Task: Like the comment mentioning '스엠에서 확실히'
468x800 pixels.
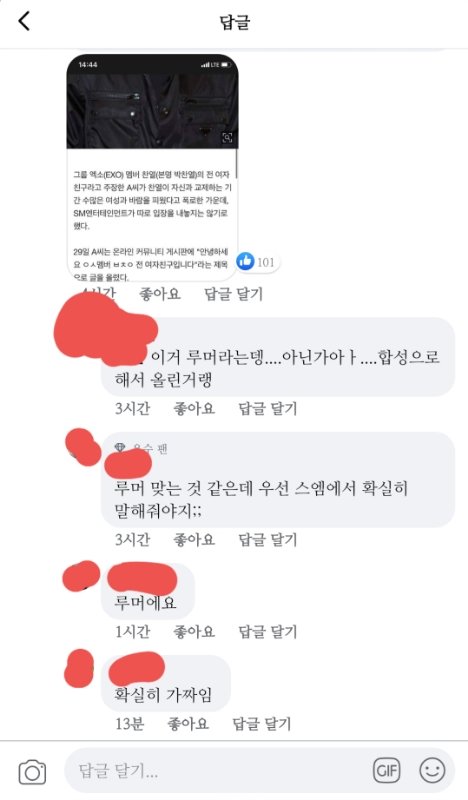Action: pyautogui.click(x=194, y=540)
